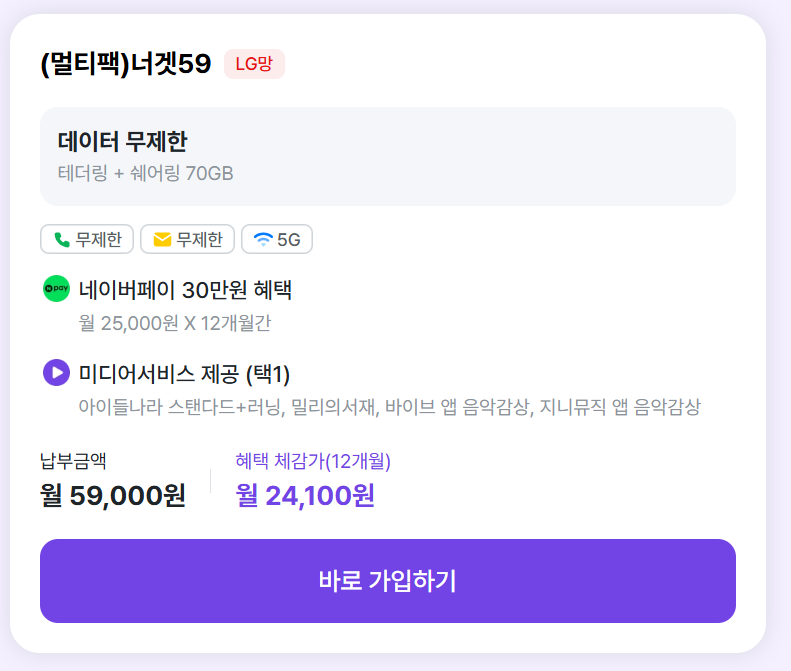This screenshot has width=791, height=671.
Task: Click the green Naver Pay icon
Action: tap(56, 290)
